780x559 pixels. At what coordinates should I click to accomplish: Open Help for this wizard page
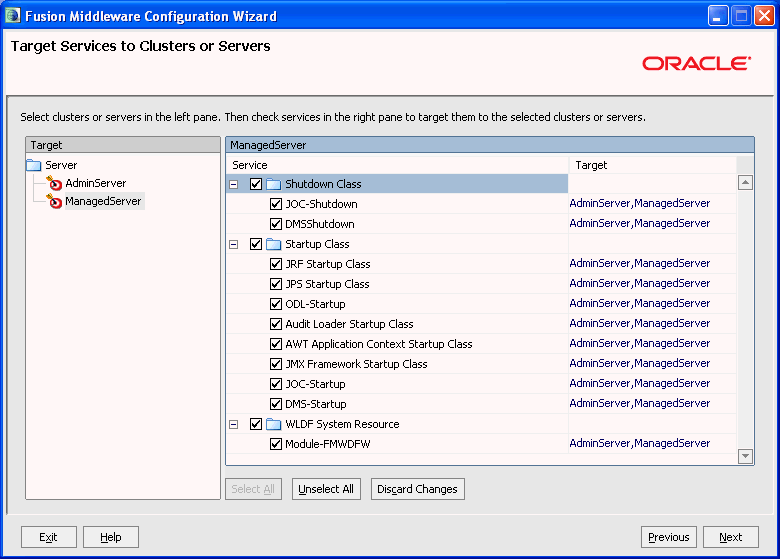pos(110,537)
